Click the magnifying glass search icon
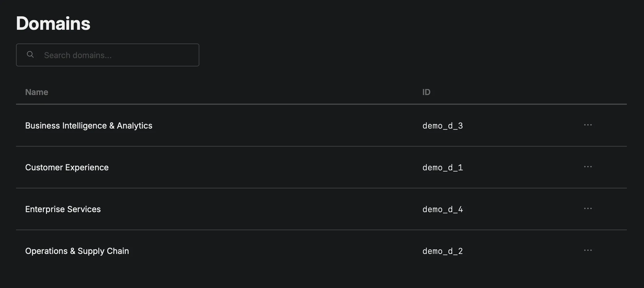The width and height of the screenshot is (644, 288). pyautogui.click(x=30, y=54)
